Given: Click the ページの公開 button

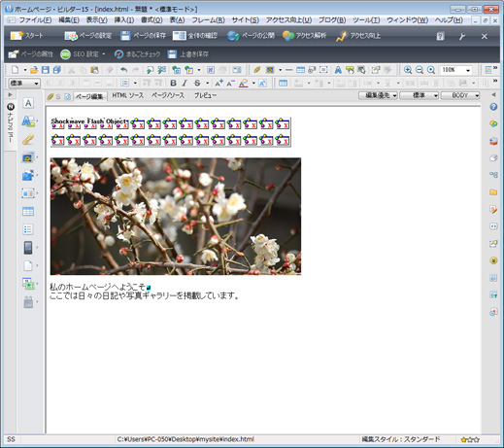Looking at the screenshot, I should tap(251, 35).
